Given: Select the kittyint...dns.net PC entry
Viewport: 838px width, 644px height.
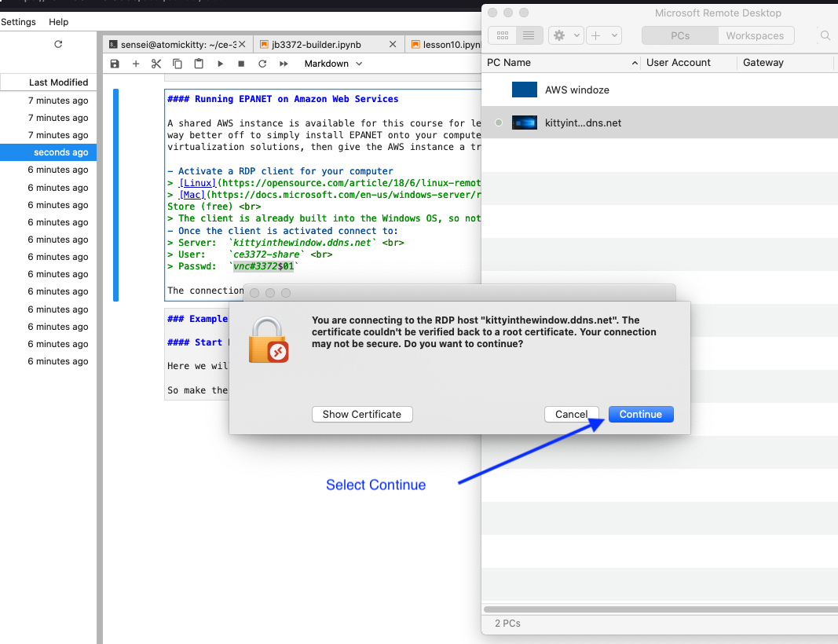Looking at the screenshot, I should (660, 123).
